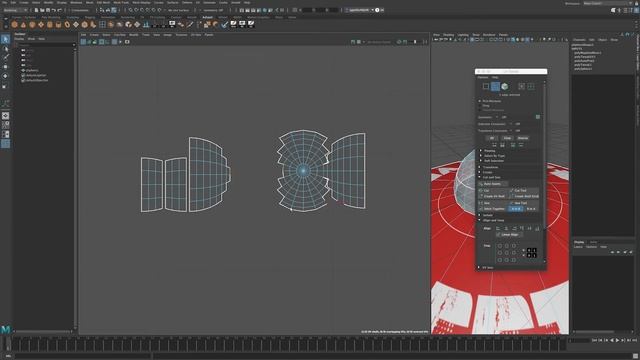Click the Stitch Together button
Image resolution: width=640 pixels, height=360 pixels.
493,209
